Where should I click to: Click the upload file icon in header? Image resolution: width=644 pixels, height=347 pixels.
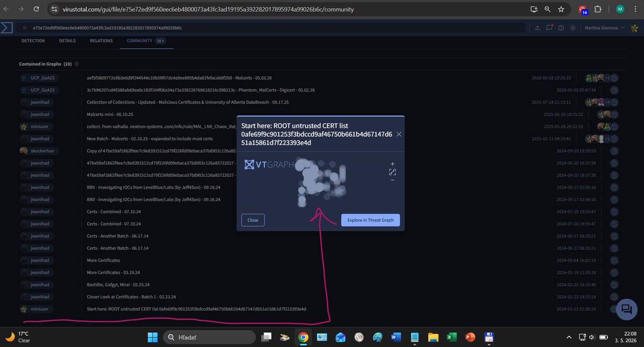tap(538, 28)
